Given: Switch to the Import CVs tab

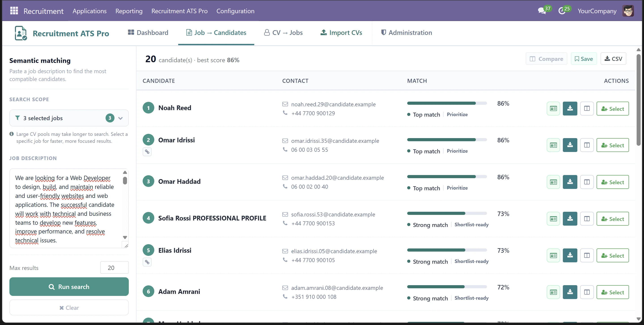Looking at the screenshot, I should (341, 32).
